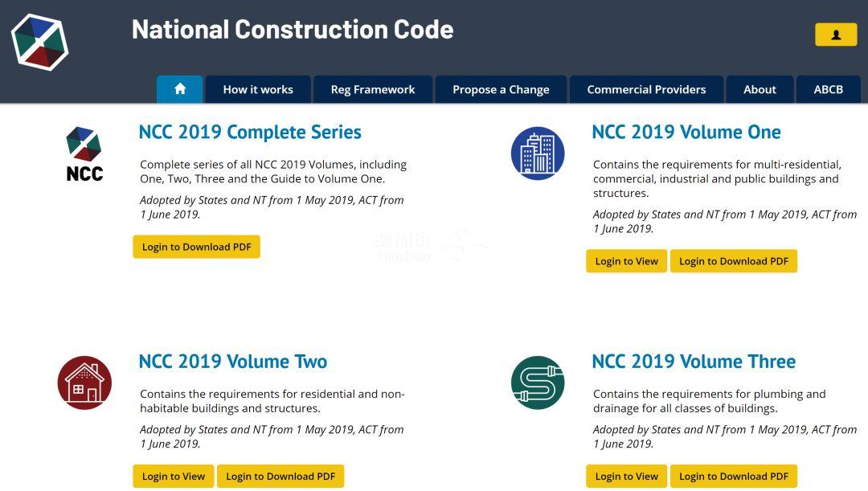Click the text about plumbing and drainage
Screen dimensions: 868x491
709,401
